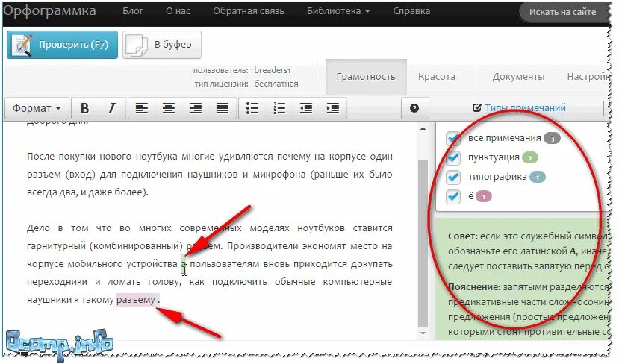Open the Блог page
Image resolution: width=619 pixels, height=364 pixels.
tap(133, 11)
